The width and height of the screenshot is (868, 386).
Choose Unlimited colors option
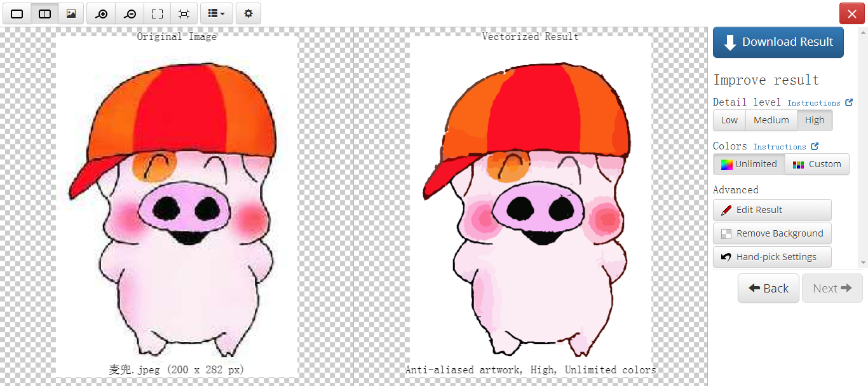click(749, 164)
